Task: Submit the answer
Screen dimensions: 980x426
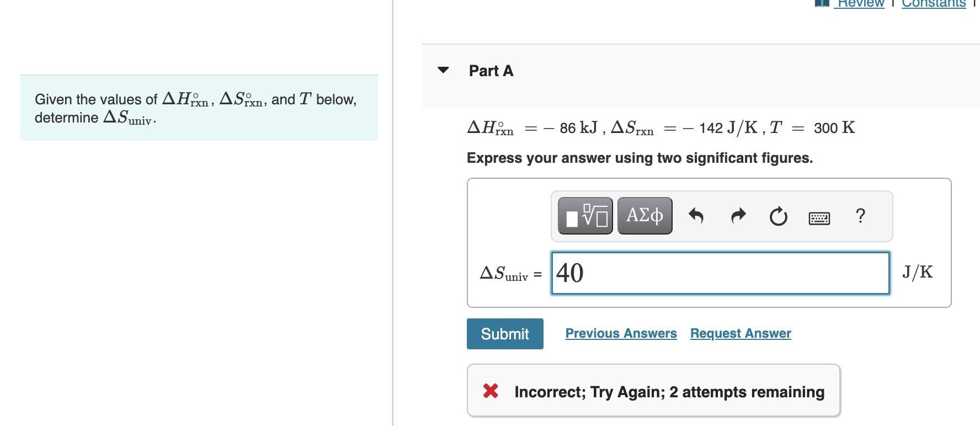Action: click(x=504, y=333)
